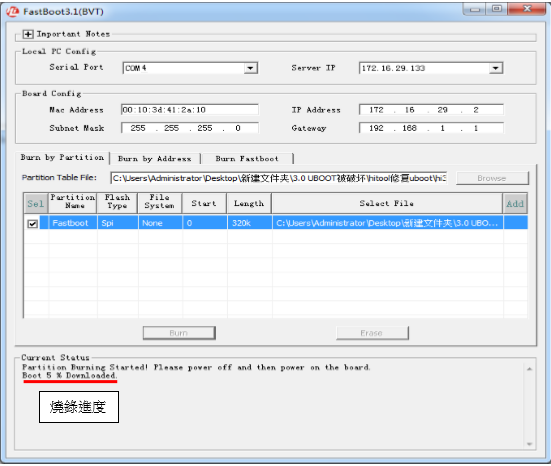This screenshot has height=466, width=551.
Task: Open the Serial Port COM4 dropdown
Action: 250,68
